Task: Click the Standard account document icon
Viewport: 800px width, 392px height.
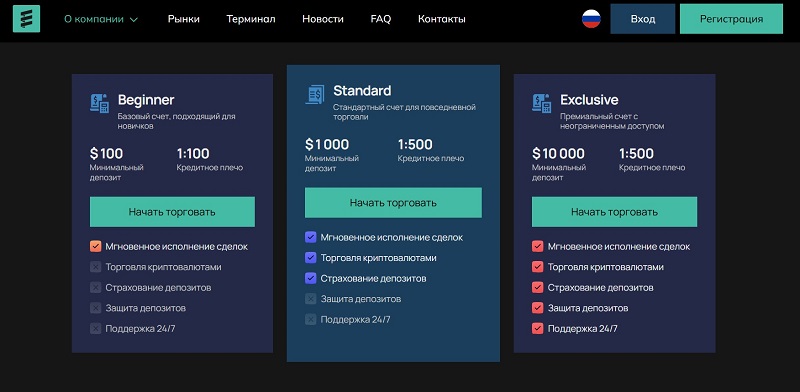Action: (x=315, y=94)
